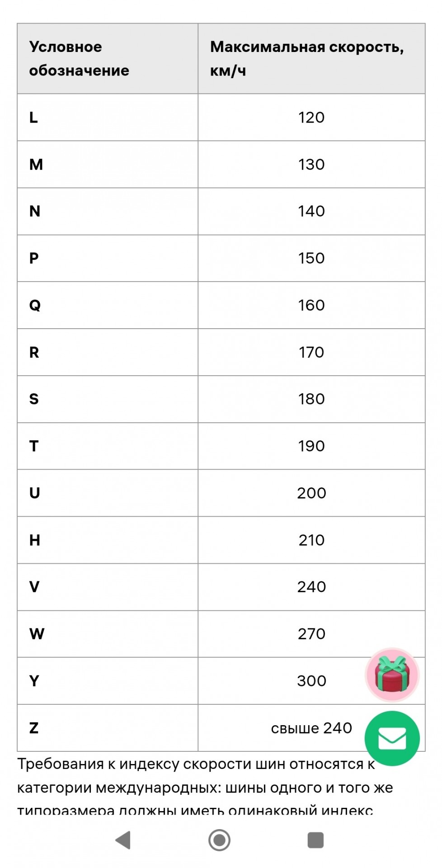Select the speed value 190 for T
The width and height of the screenshot is (442, 868).
pyautogui.click(x=311, y=446)
